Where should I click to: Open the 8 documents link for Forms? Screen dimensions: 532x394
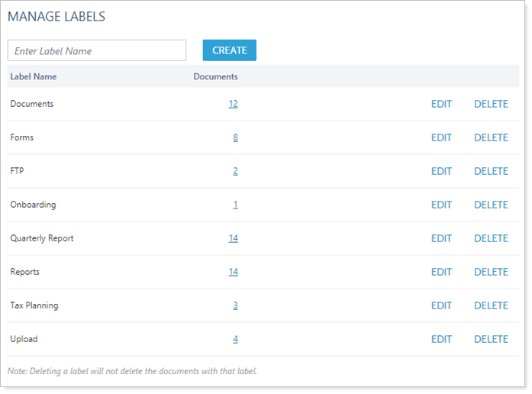coord(236,137)
